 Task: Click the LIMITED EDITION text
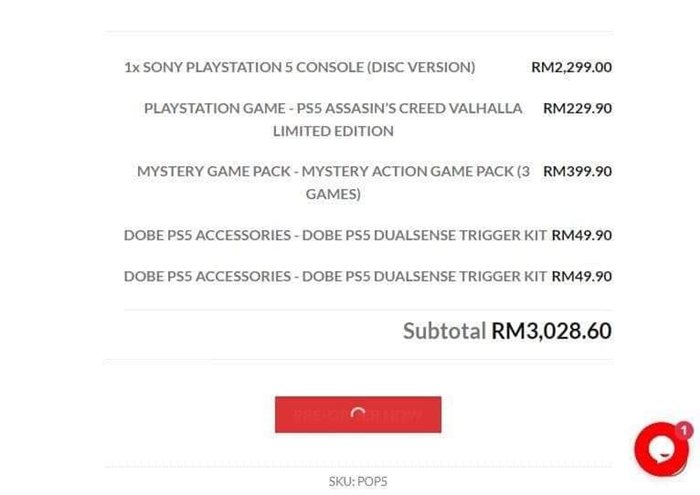(333, 131)
